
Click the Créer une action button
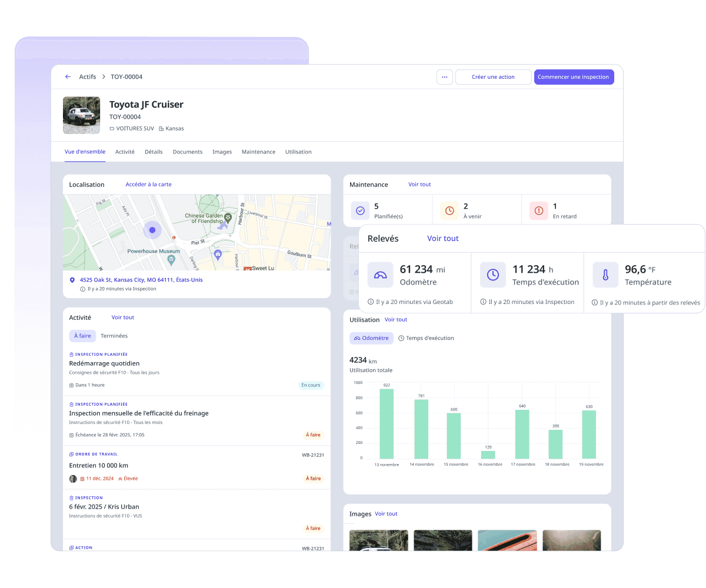493,77
